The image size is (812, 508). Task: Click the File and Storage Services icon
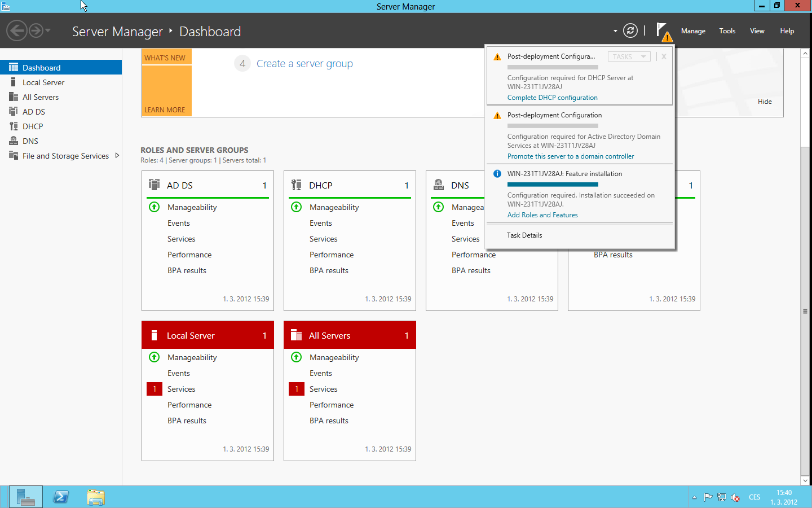point(14,155)
